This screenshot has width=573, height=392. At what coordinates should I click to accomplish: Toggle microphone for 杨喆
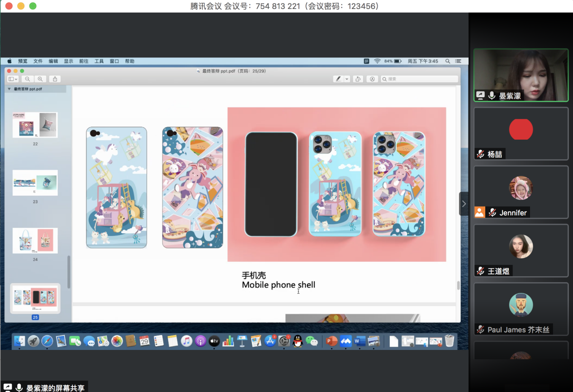(480, 154)
